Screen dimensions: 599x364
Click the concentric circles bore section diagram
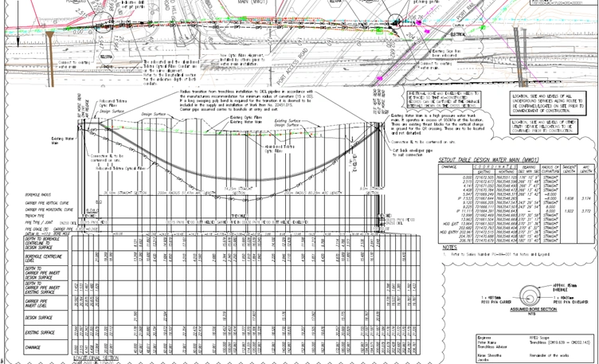click(529, 296)
